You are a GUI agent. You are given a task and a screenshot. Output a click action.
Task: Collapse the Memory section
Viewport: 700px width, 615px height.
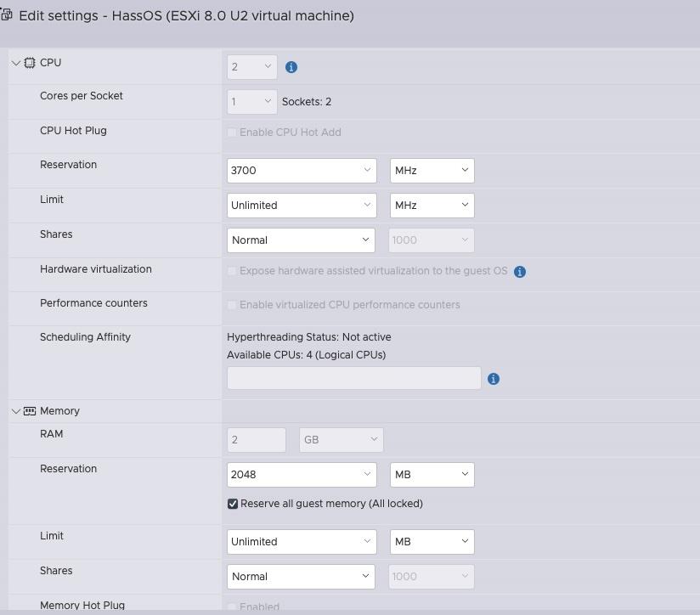(15, 411)
